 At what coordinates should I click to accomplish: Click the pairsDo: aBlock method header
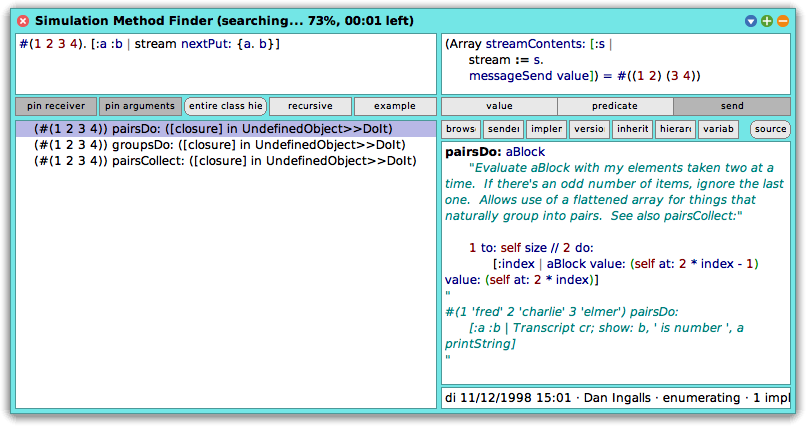(494, 152)
